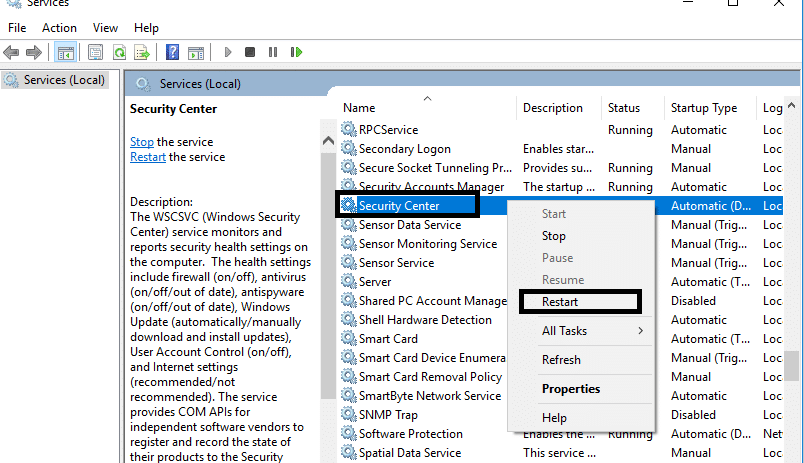This screenshot has height=463, width=804.
Task: Click the Refresh toolbar icon
Action: tap(119, 52)
